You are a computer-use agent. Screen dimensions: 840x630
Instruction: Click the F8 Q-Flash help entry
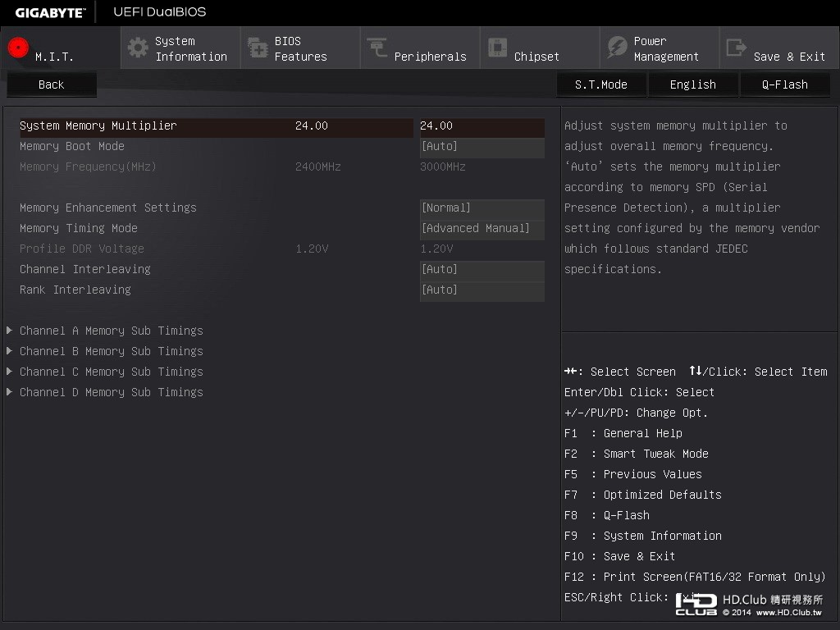click(x=607, y=515)
